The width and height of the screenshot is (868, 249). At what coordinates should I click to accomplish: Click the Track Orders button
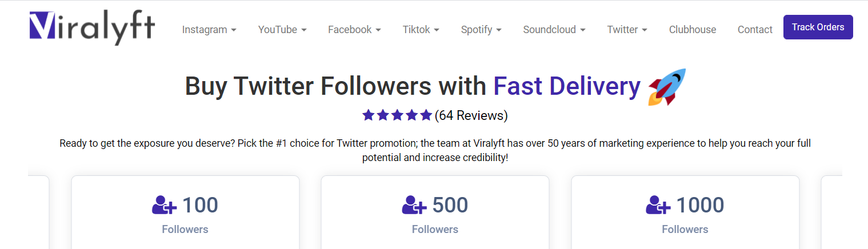[x=818, y=27]
